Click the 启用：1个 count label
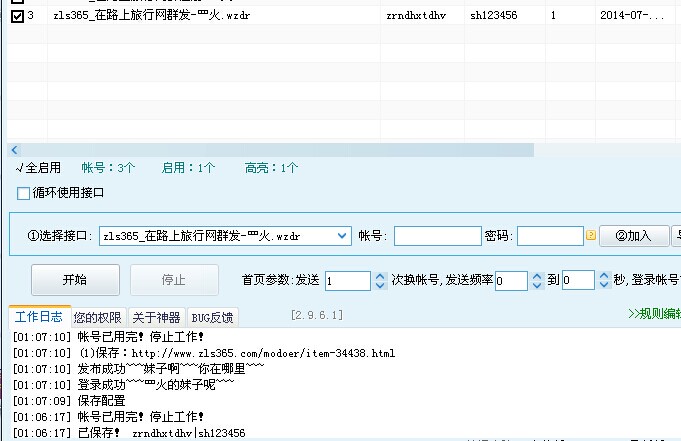The height and width of the screenshot is (441, 681). (188, 168)
